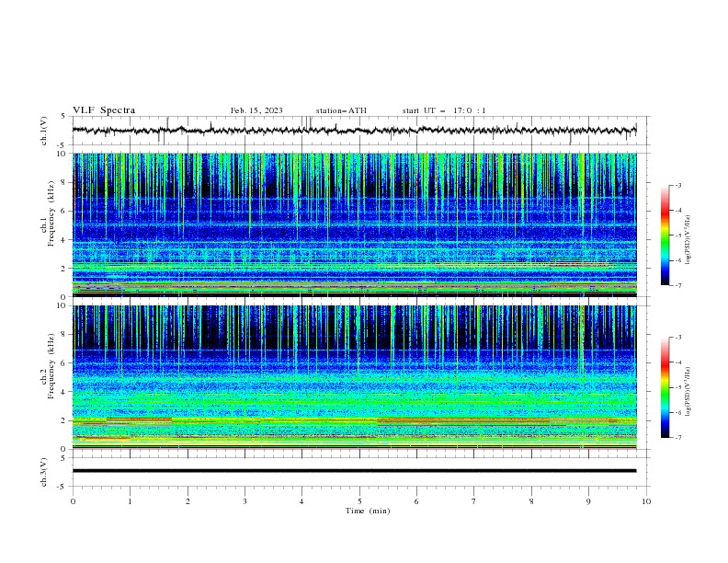The width and height of the screenshot is (728, 563).
Task: Click the "-4" label on ch.2 colorbar
Action: coord(678,362)
